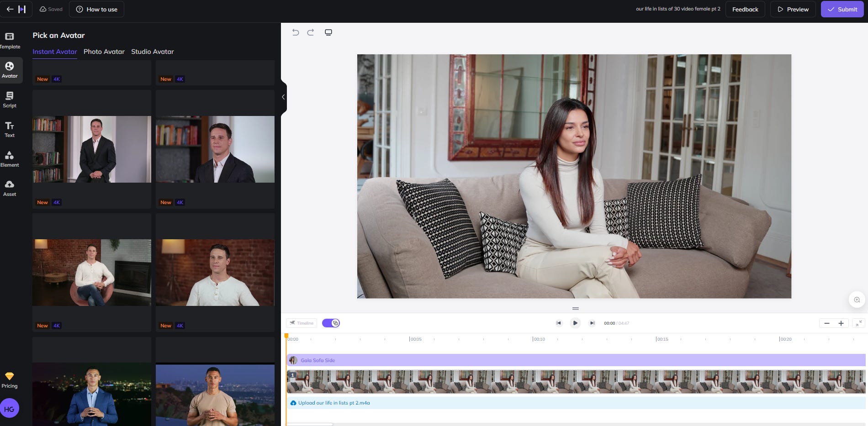Image resolution: width=868 pixels, height=426 pixels.
Task: Open the HG user profile avatar
Action: click(10, 409)
